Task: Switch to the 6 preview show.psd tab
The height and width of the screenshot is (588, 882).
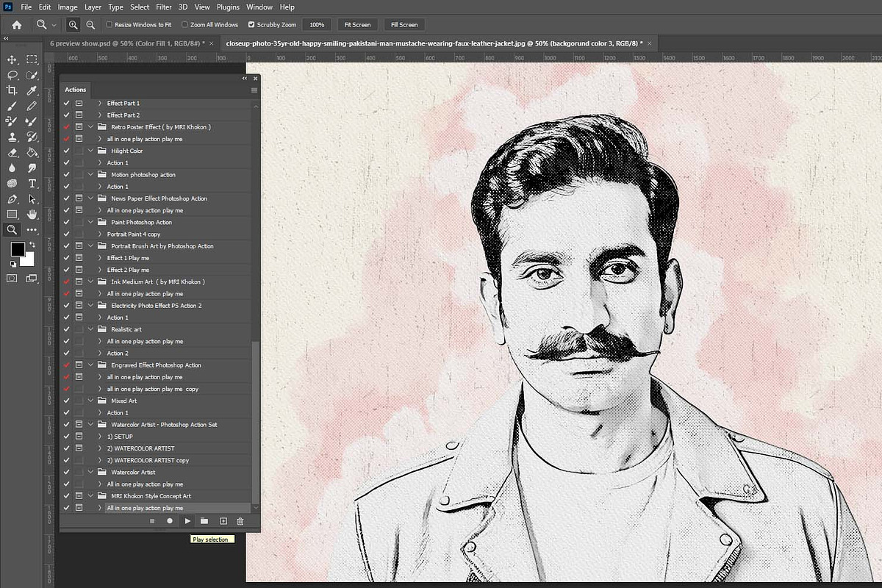Action: [x=127, y=43]
